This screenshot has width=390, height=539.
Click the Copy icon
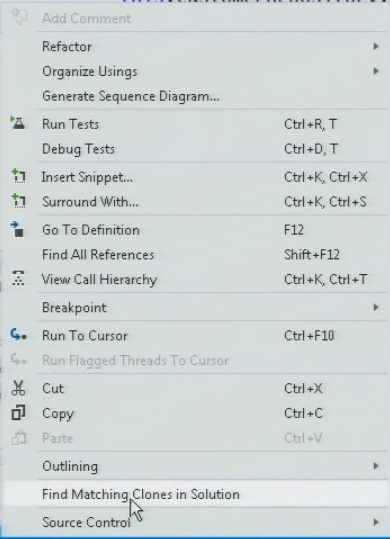(18, 413)
